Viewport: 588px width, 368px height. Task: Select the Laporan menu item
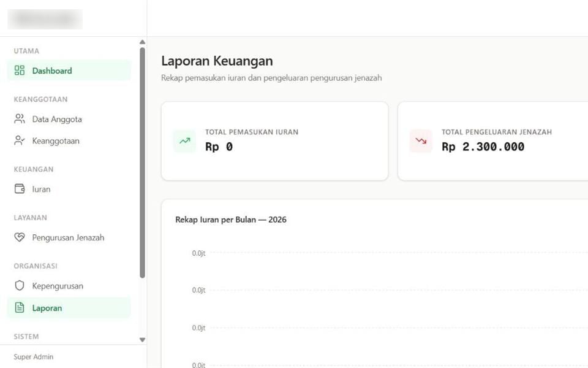coord(69,308)
